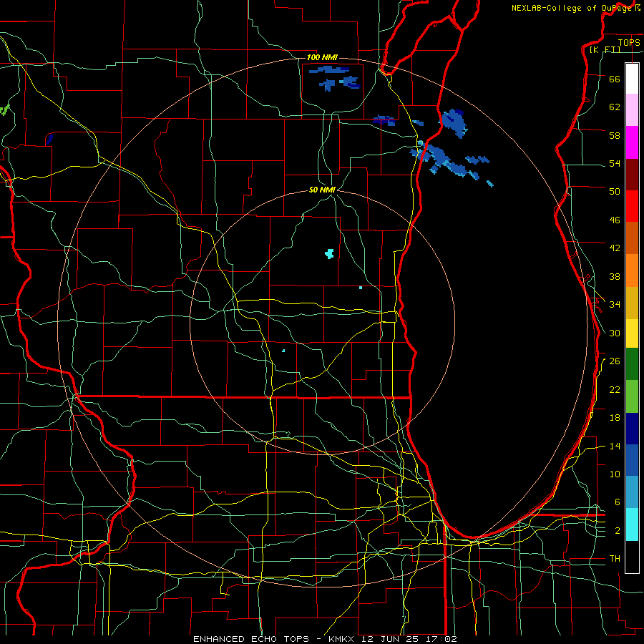
Task: Click the 38 legend value
Action: coord(615,276)
